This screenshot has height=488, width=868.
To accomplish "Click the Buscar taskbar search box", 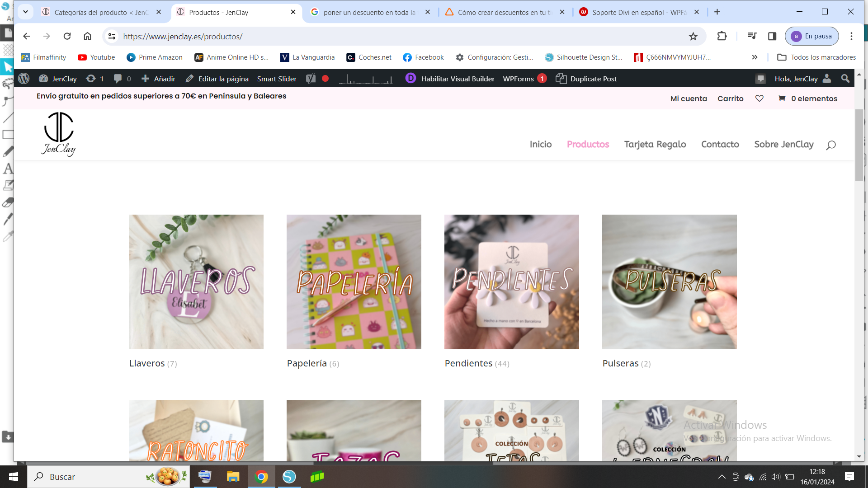I will [x=108, y=477].
